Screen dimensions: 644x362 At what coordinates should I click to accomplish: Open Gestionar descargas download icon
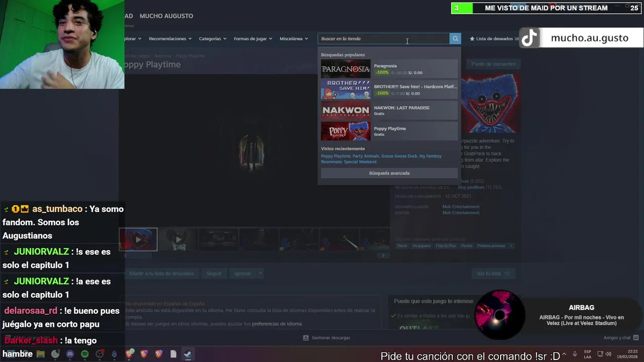coord(306,338)
